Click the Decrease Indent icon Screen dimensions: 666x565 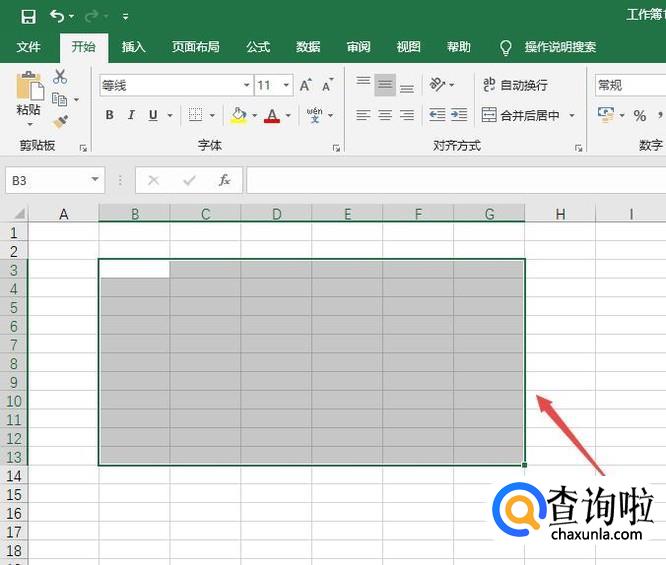pos(437,115)
